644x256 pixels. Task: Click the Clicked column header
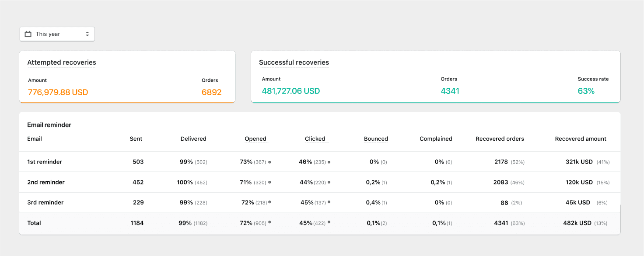click(x=315, y=139)
